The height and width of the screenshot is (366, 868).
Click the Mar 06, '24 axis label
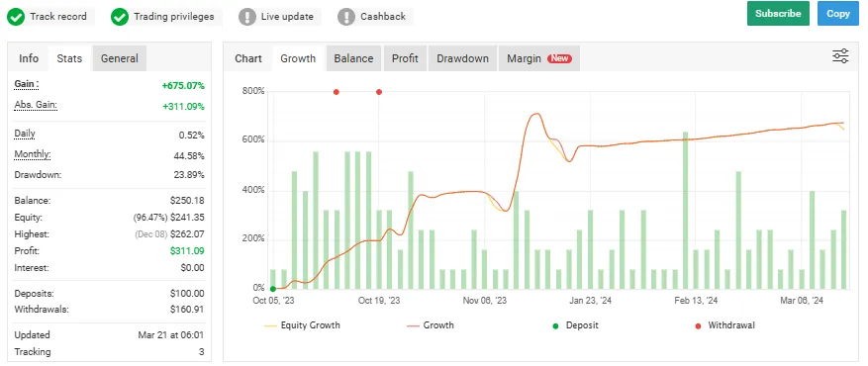pos(802,301)
